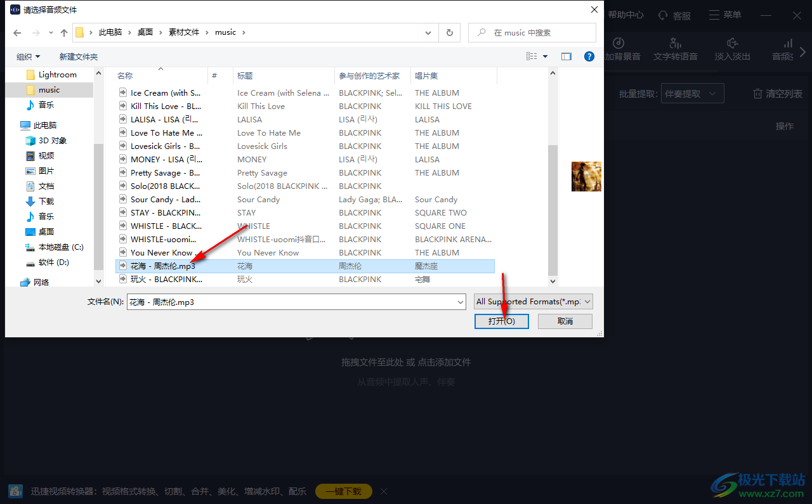Open 软件 (D:) drive

pyautogui.click(x=53, y=262)
